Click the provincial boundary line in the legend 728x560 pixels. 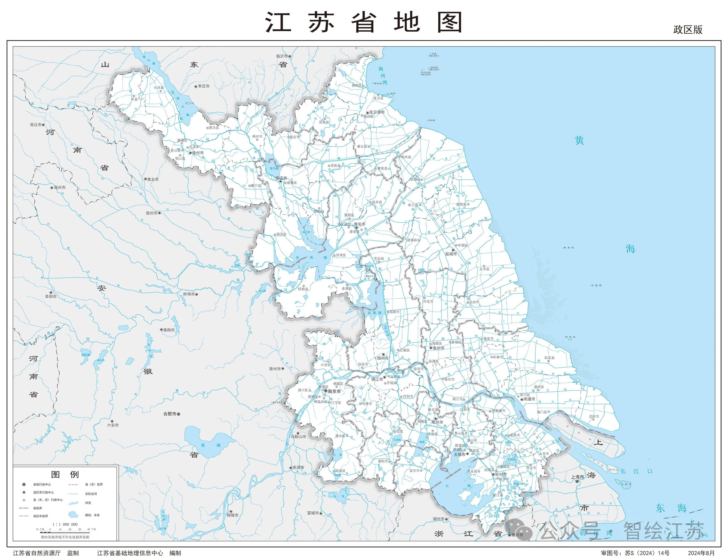pos(24,508)
